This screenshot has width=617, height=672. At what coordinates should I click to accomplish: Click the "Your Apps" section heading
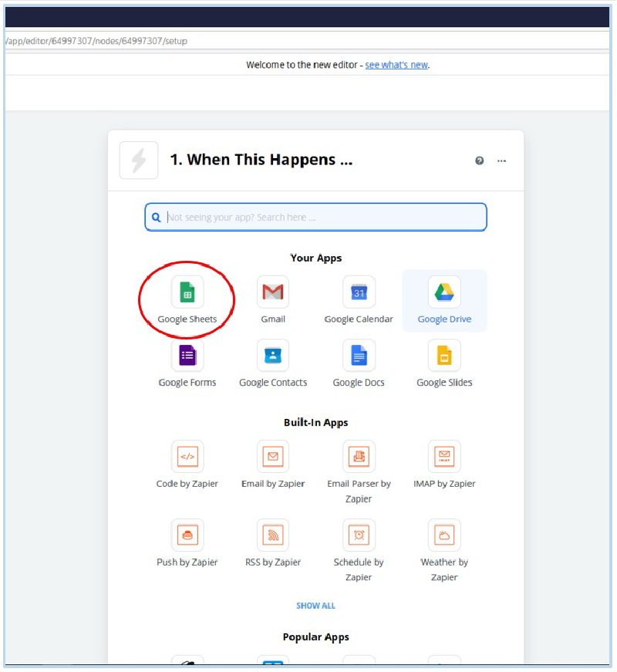coord(316,258)
